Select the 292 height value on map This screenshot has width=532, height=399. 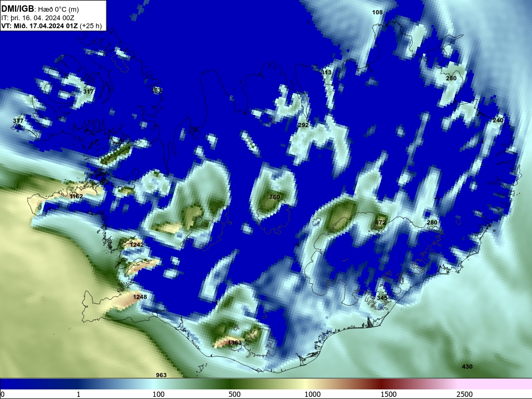tap(303, 125)
